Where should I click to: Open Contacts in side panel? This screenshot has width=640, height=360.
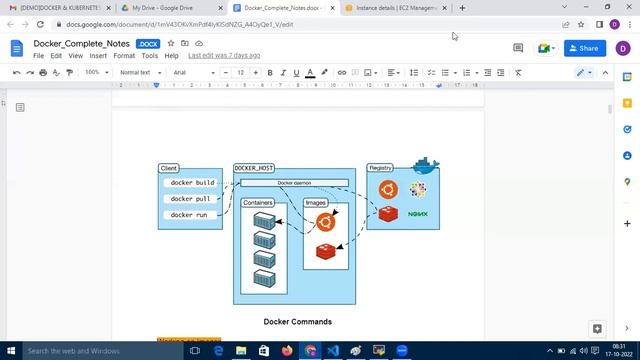(627, 156)
